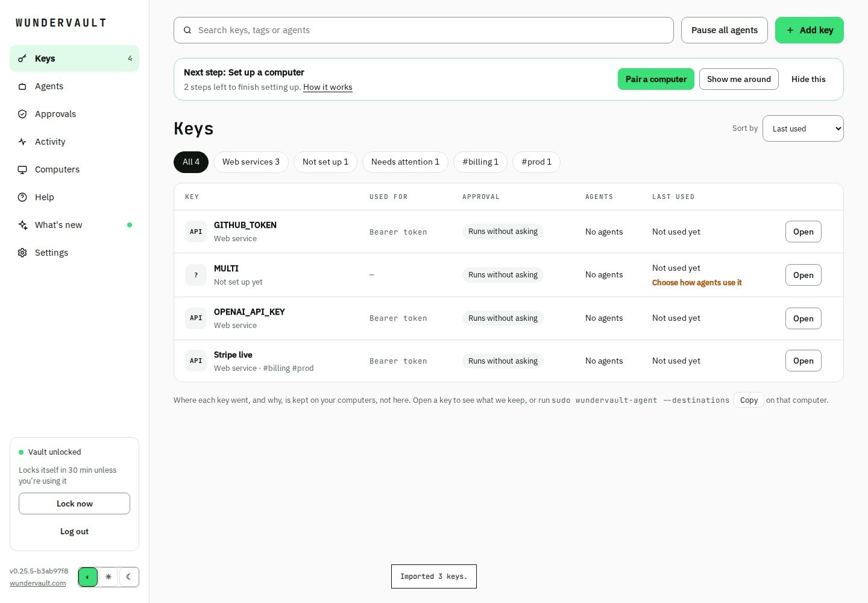
Task: Open the What's new page
Action: (74, 225)
